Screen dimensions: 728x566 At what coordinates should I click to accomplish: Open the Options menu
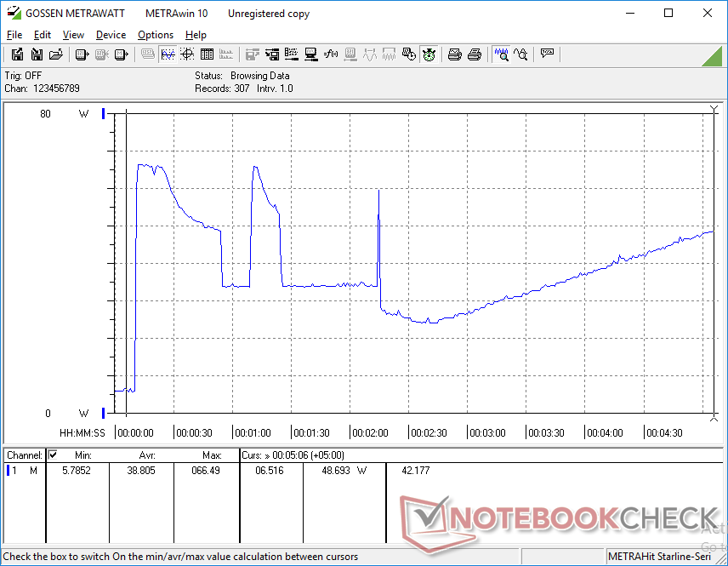pyautogui.click(x=156, y=35)
